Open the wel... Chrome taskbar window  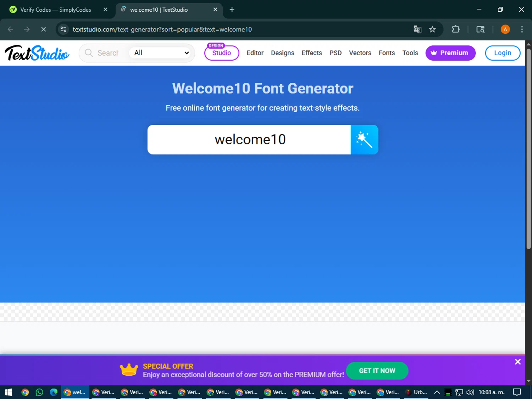click(x=75, y=392)
